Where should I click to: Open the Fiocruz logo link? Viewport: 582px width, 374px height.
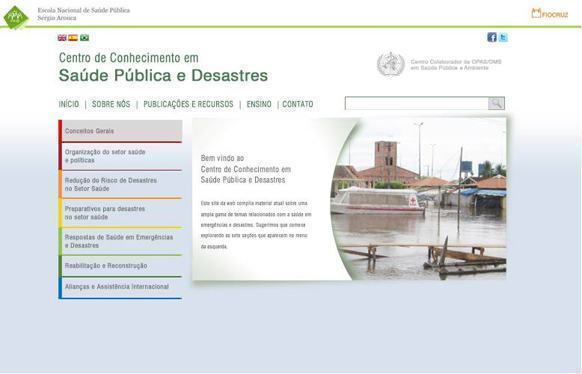pos(550,14)
